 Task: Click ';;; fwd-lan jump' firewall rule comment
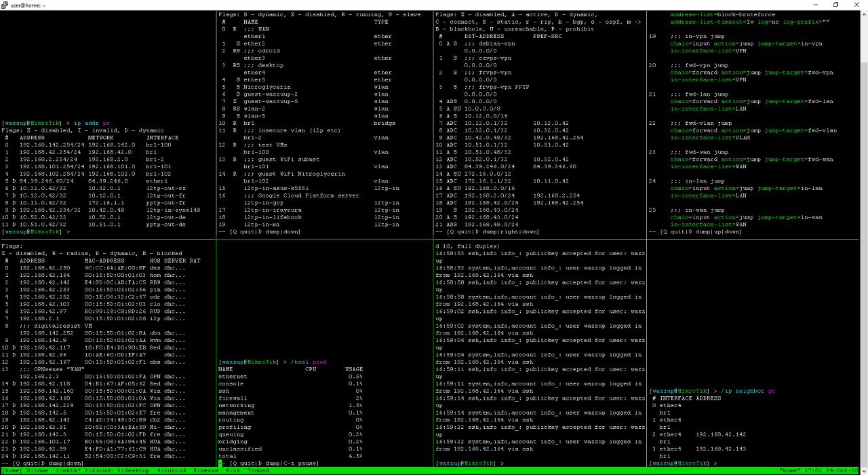pyautogui.click(x=700, y=94)
